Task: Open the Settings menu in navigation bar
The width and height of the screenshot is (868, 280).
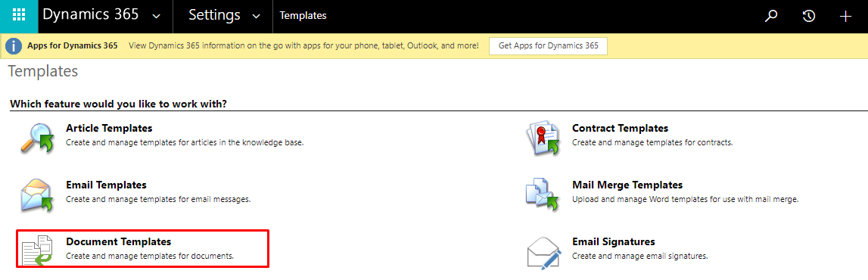Action: [x=224, y=15]
